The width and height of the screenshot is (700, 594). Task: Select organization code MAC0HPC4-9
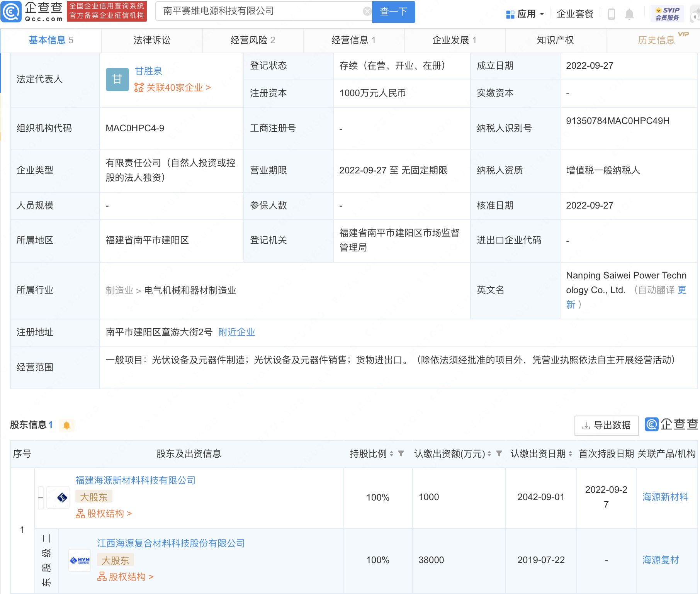pos(135,128)
